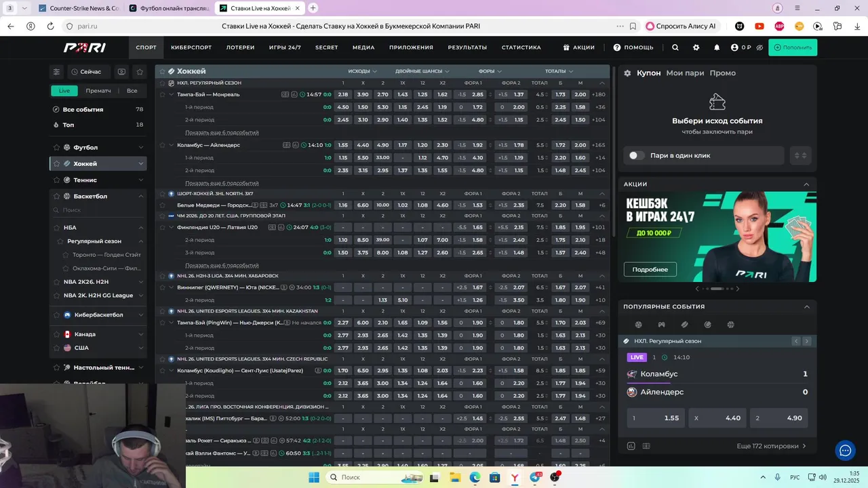The image size is (868, 488).
Task: Select hockey puck icon in popular events
Action: [684, 325]
